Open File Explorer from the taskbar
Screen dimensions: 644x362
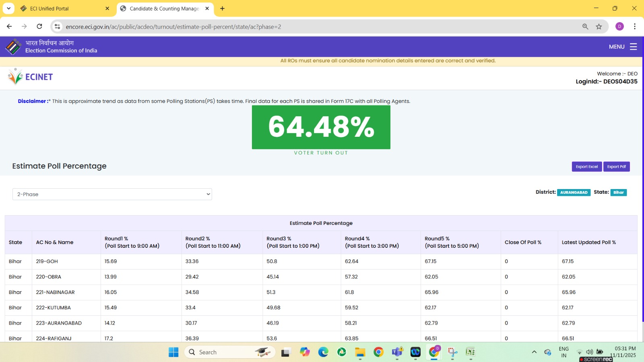pyautogui.click(x=360, y=352)
